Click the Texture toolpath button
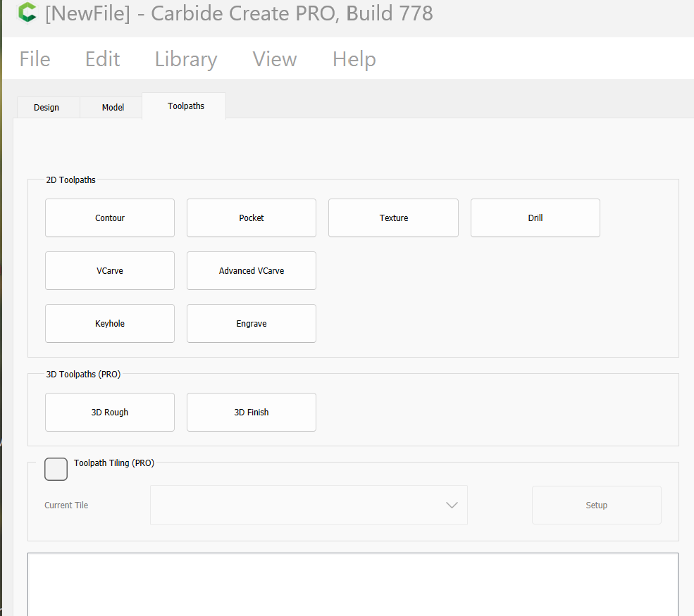694x616 pixels. [393, 218]
